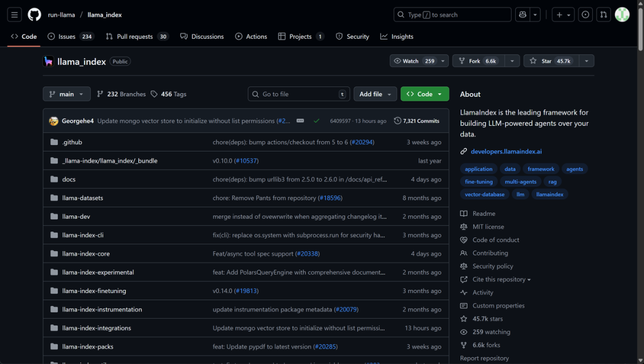The height and width of the screenshot is (364, 644).
Task: Open Copilot chat icon in header
Action: pyautogui.click(x=522, y=15)
